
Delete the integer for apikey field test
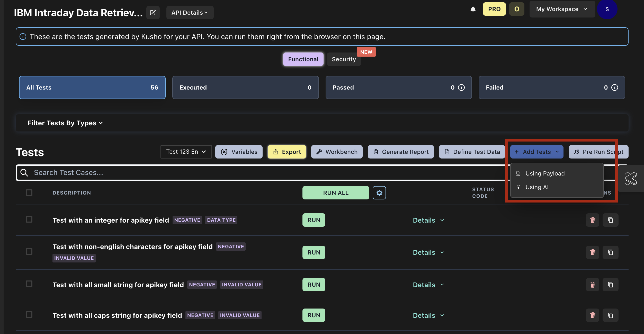pos(592,220)
